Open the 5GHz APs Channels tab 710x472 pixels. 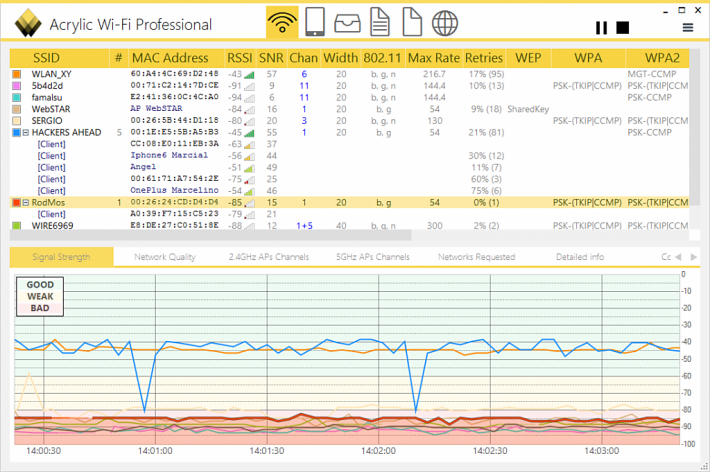tap(373, 257)
